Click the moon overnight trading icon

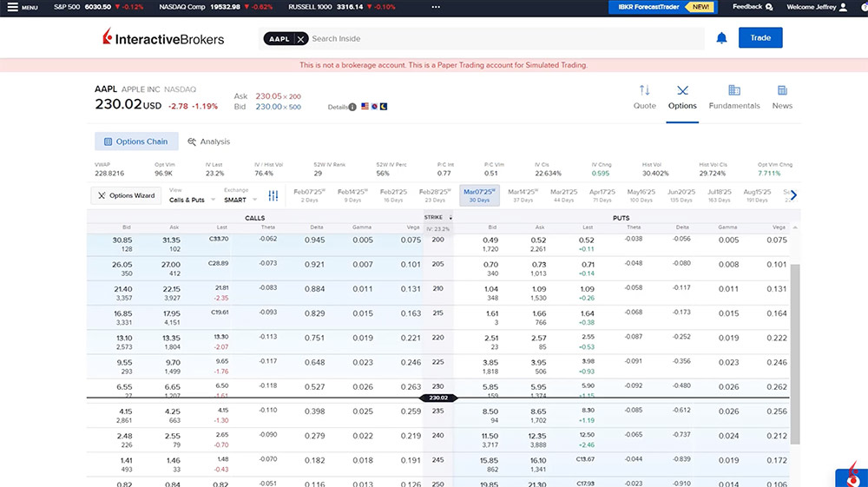click(x=384, y=106)
